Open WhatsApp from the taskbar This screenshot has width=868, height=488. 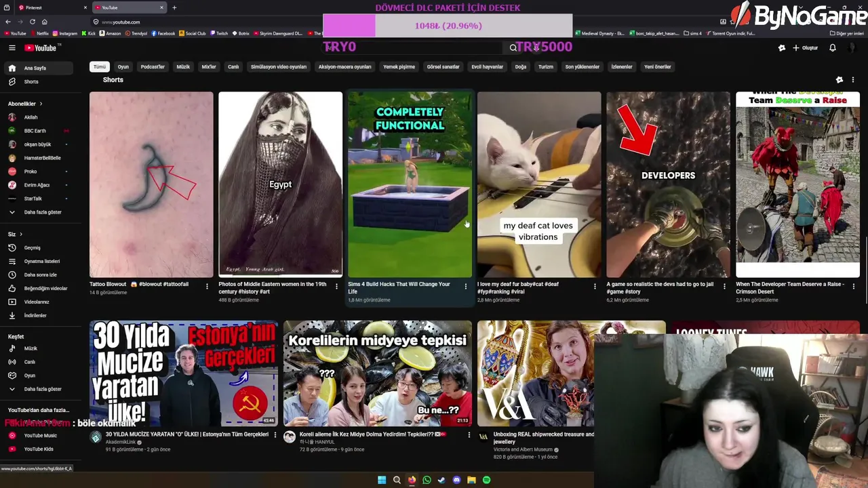[x=427, y=480]
